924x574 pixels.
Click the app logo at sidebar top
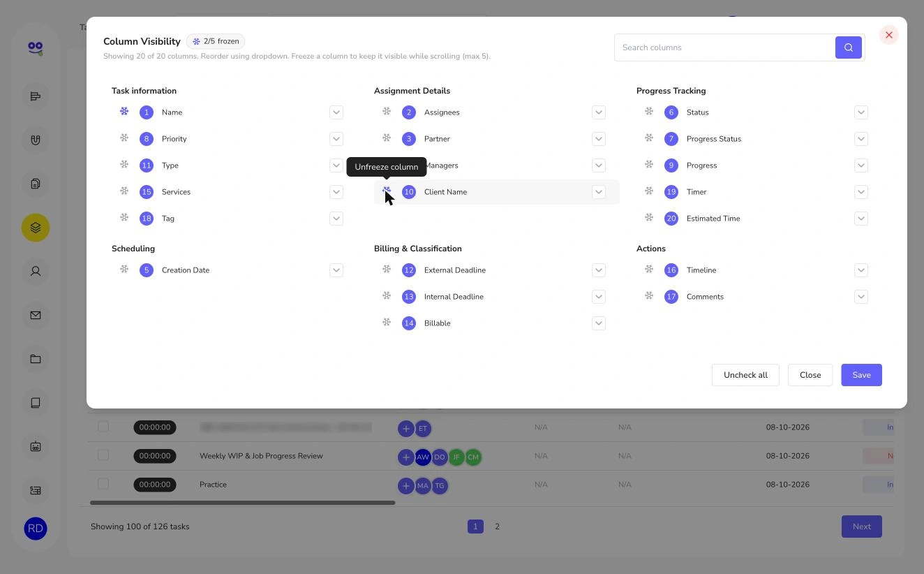coord(36,47)
